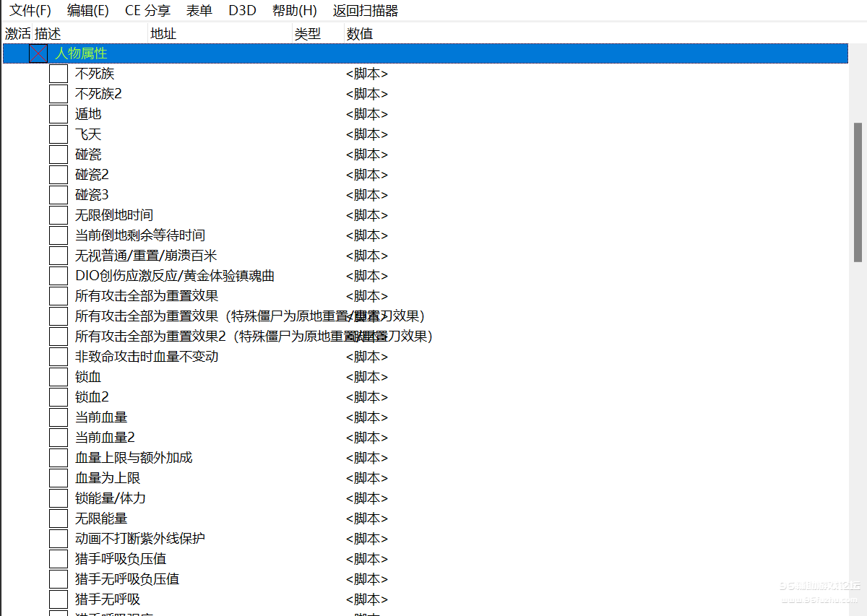The width and height of the screenshot is (867, 616).
Task: Enable the 锁血 checkbox
Action: [x=59, y=377]
